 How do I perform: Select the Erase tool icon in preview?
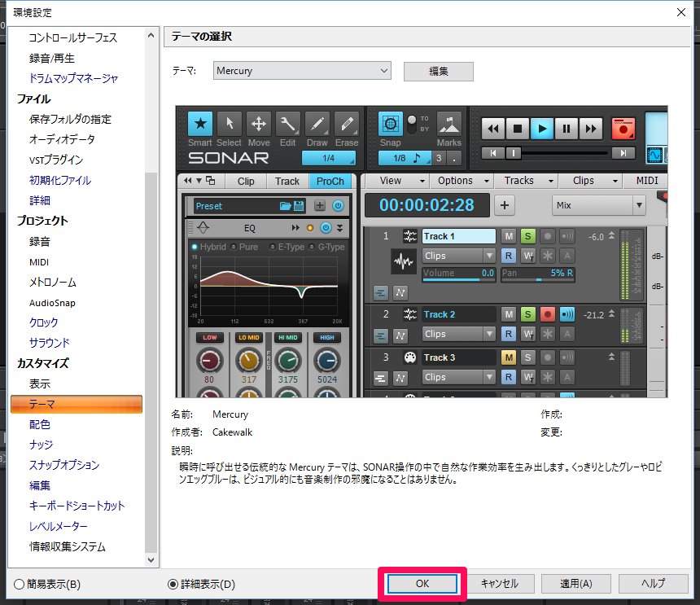[x=347, y=124]
